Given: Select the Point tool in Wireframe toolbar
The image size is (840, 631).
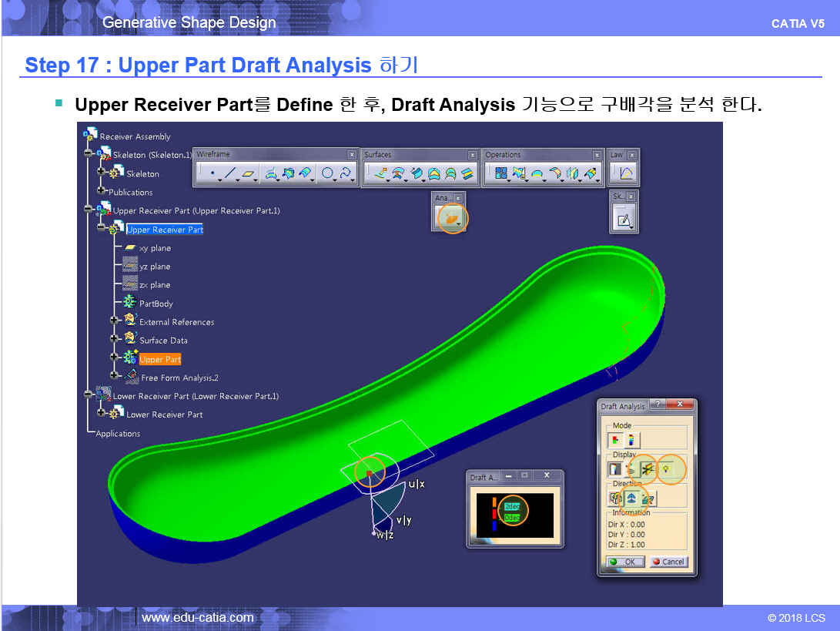Looking at the screenshot, I should (x=212, y=175).
